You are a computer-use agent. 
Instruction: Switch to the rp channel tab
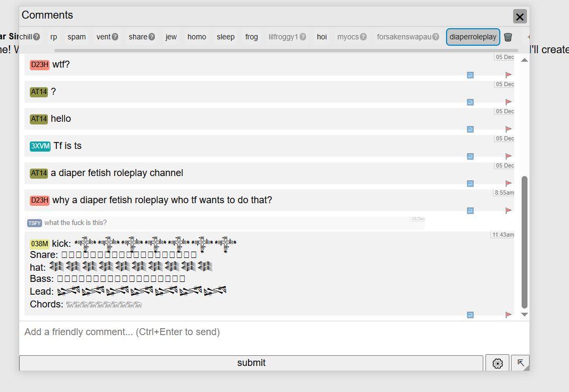tap(54, 37)
